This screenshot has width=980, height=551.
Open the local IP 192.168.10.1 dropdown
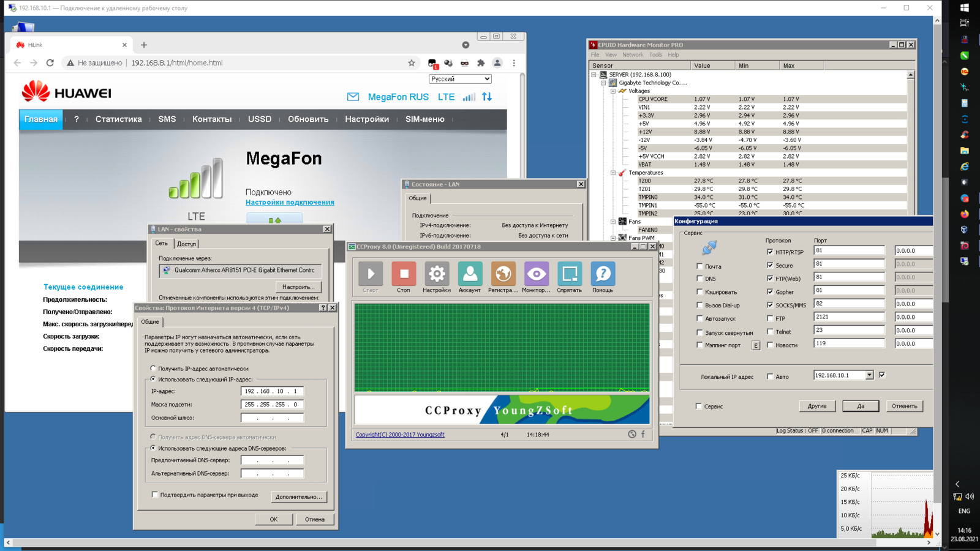pyautogui.click(x=869, y=375)
